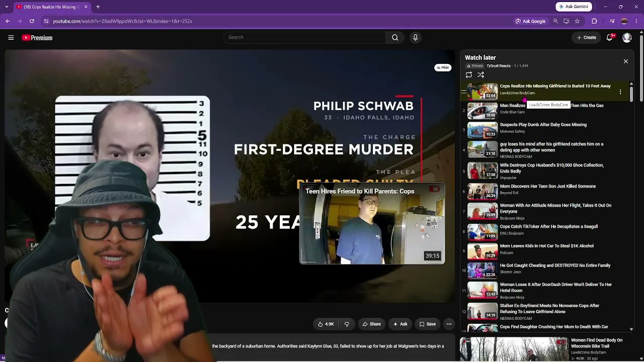Open the YouTube guide hamburger menu
This screenshot has height=362, width=644.
coord(11,38)
